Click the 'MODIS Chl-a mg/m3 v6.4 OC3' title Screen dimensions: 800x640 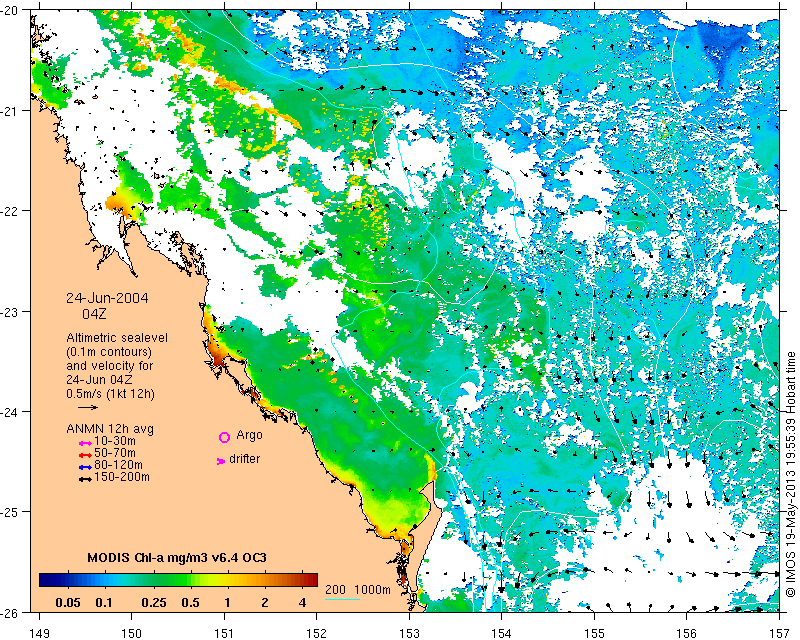(x=177, y=557)
